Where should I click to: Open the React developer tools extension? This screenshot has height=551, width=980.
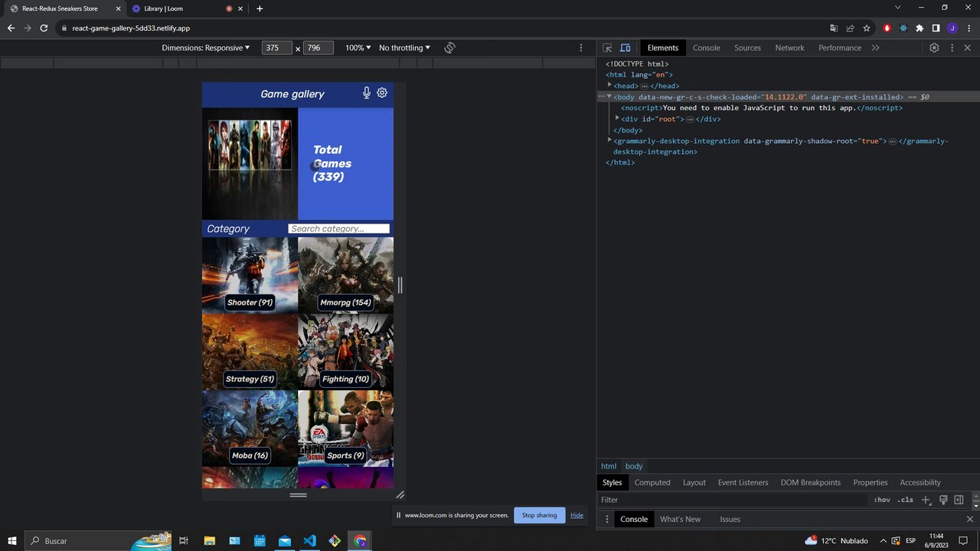point(903,28)
